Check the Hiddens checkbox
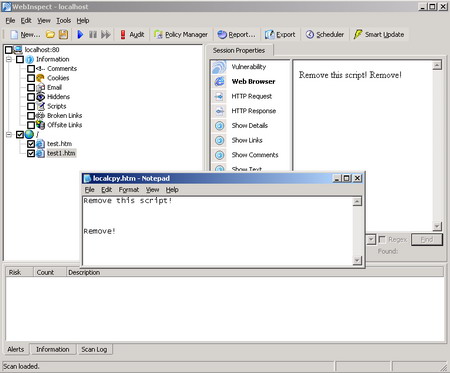The image size is (450, 373). tap(31, 97)
